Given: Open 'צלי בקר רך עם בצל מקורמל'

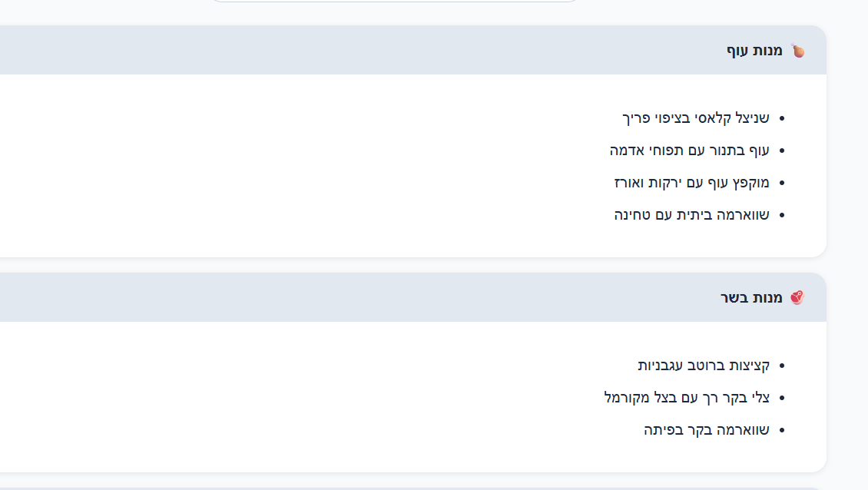Looking at the screenshot, I should click(x=687, y=398).
